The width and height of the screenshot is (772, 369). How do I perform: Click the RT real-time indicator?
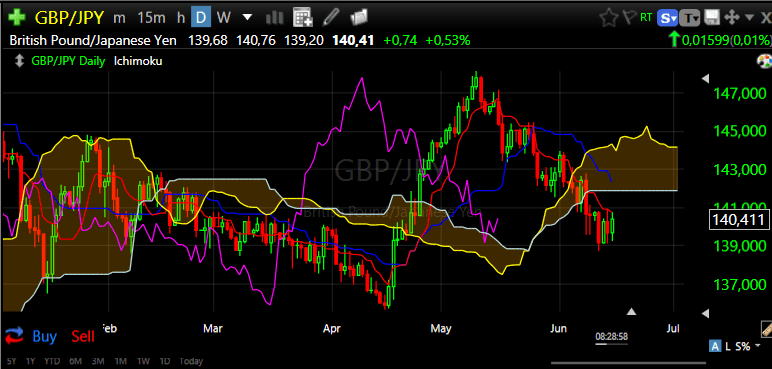(646, 18)
